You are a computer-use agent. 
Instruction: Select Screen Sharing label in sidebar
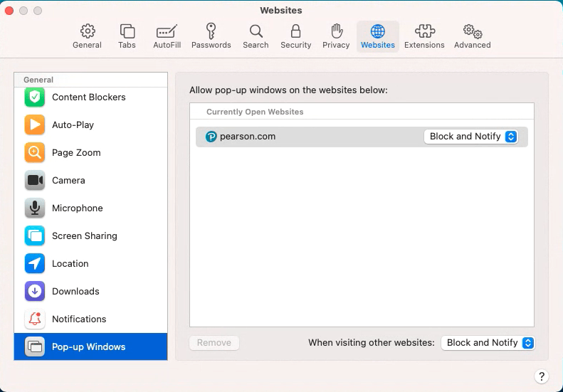pyautogui.click(x=85, y=236)
